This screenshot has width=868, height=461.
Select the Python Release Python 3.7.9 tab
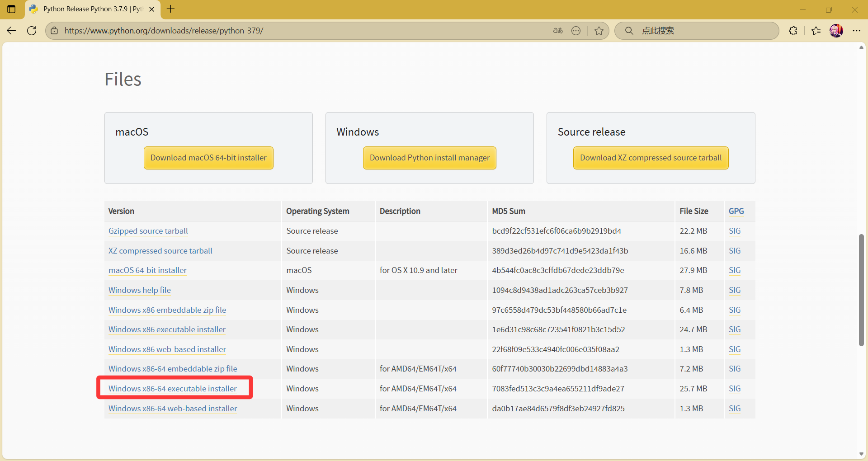(x=93, y=9)
